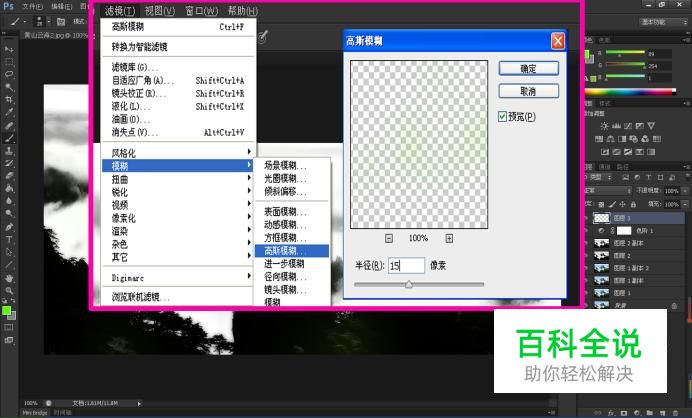Select the Hand tool

[9, 278]
